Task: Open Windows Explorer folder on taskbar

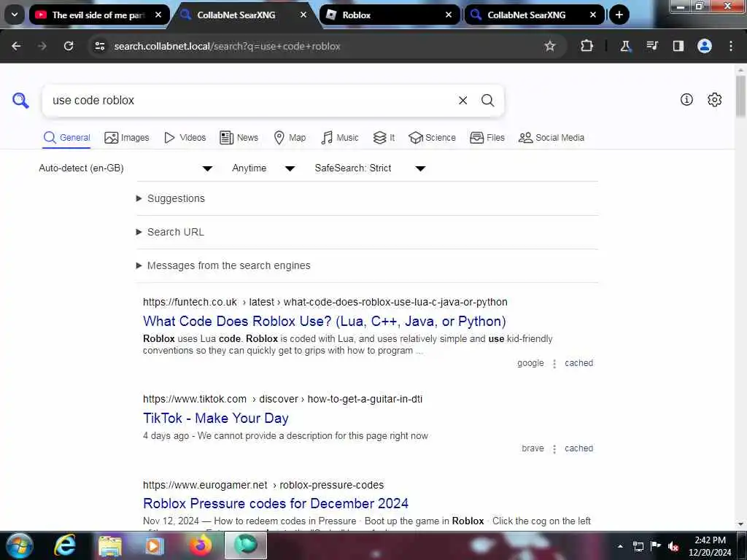Action: point(110,546)
